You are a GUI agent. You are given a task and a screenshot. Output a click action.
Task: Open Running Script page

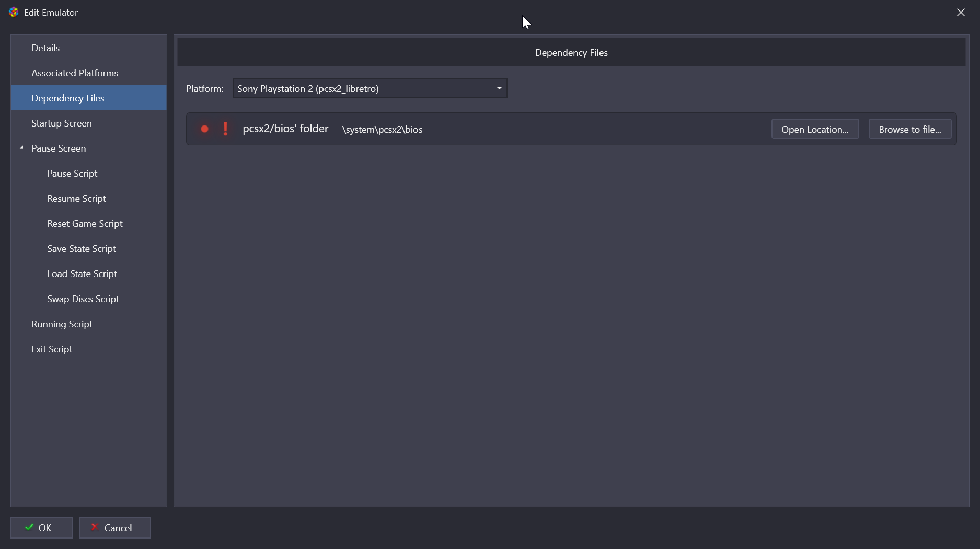[89, 324]
